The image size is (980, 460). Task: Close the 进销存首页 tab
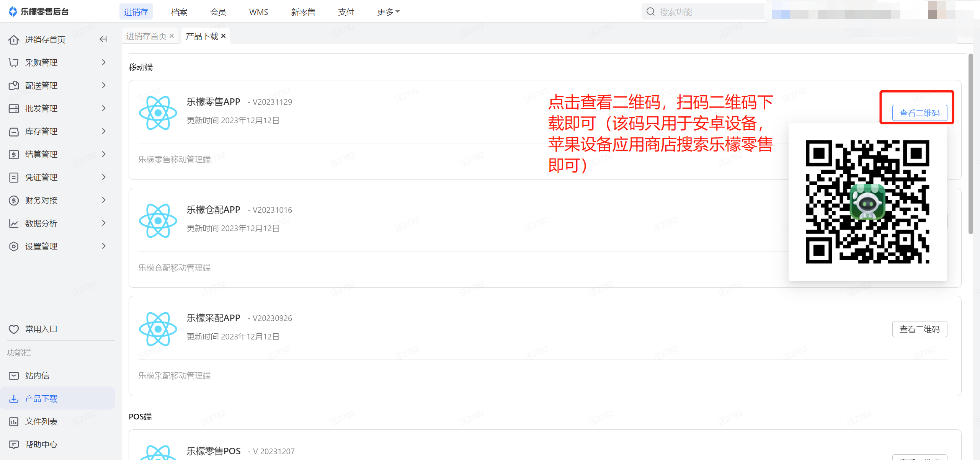172,36
